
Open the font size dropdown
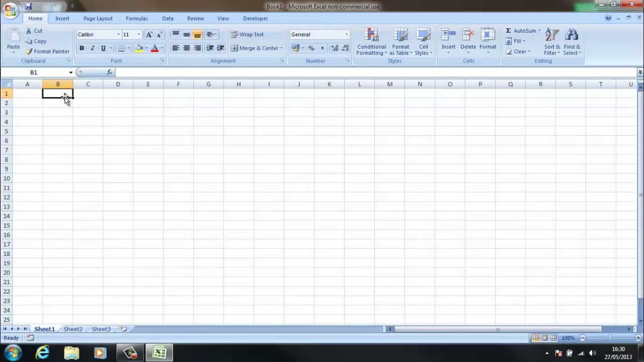coord(139,35)
